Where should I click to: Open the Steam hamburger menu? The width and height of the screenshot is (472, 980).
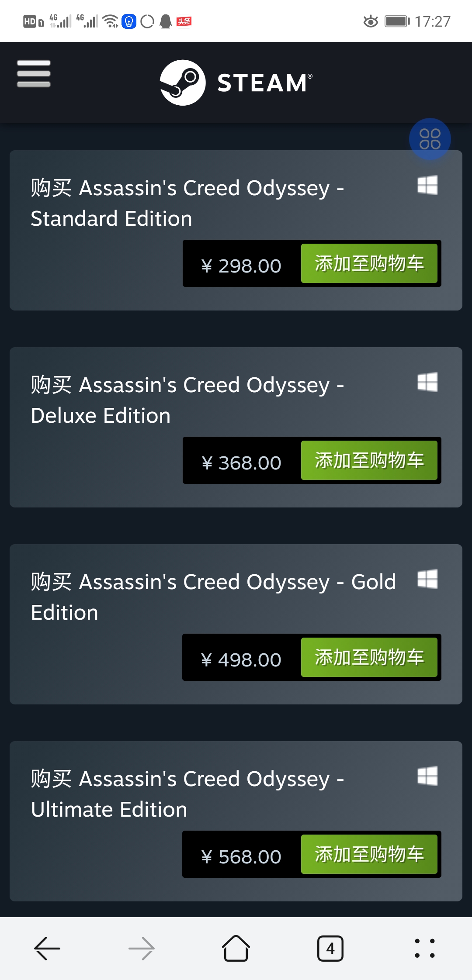pyautogui.click(x=34, y=74)
